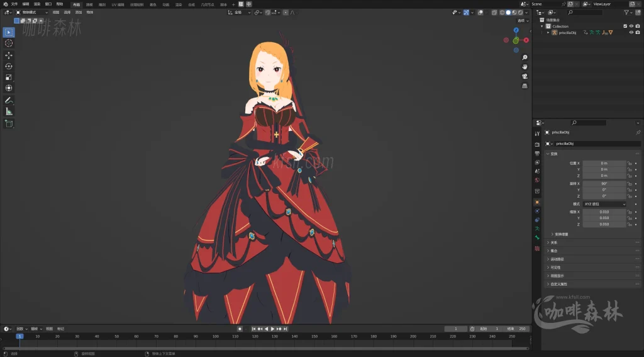This screenshot has width=644, height=357.
Task: Activate the combined Transform tool
Action: pos(9,88)
